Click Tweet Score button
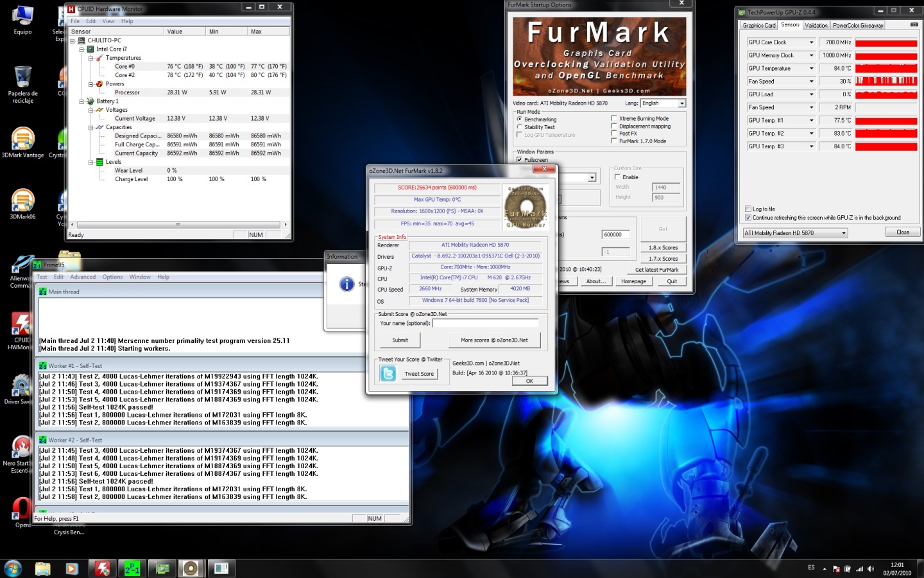Screen dimensions: 924x578 [419, 374]
